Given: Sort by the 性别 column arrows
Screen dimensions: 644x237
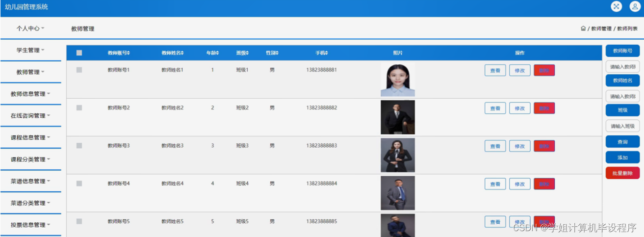Looking at the screenshot, I should tap(277, 53).
